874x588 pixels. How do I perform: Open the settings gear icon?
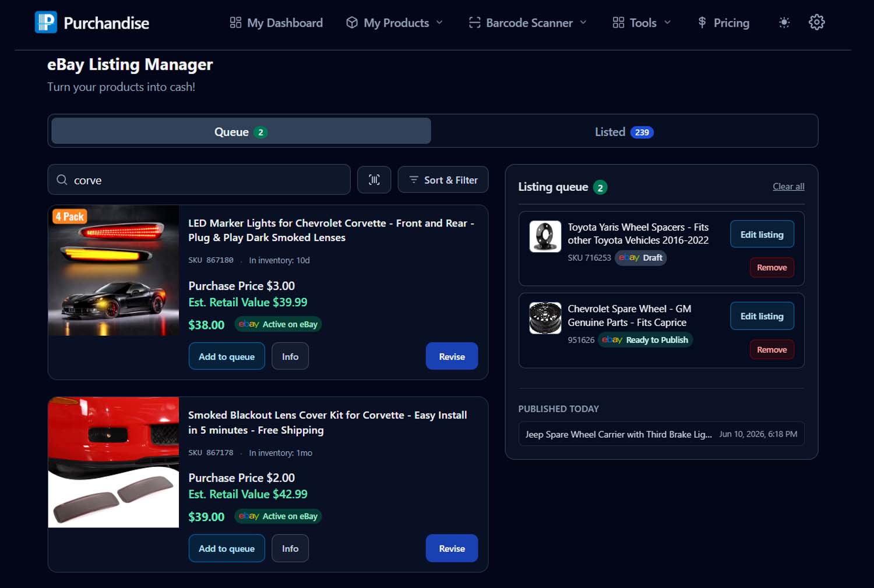click(x=817, y=22)
